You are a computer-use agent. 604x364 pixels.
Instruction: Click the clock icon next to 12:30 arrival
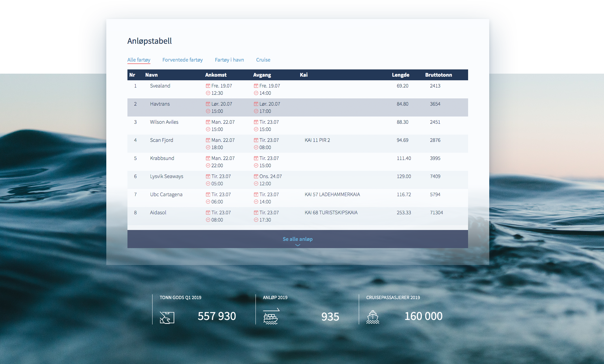click(x=208, y=93)
